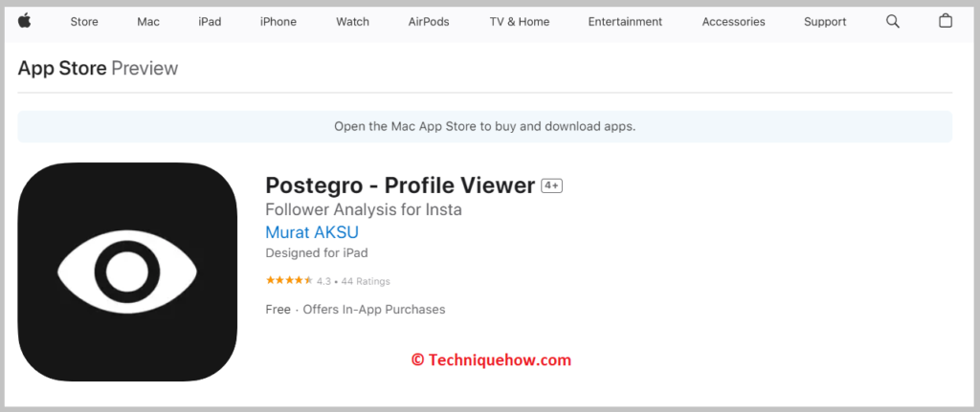
Task: Click the 4+ age rating badge
Action: 552,185
